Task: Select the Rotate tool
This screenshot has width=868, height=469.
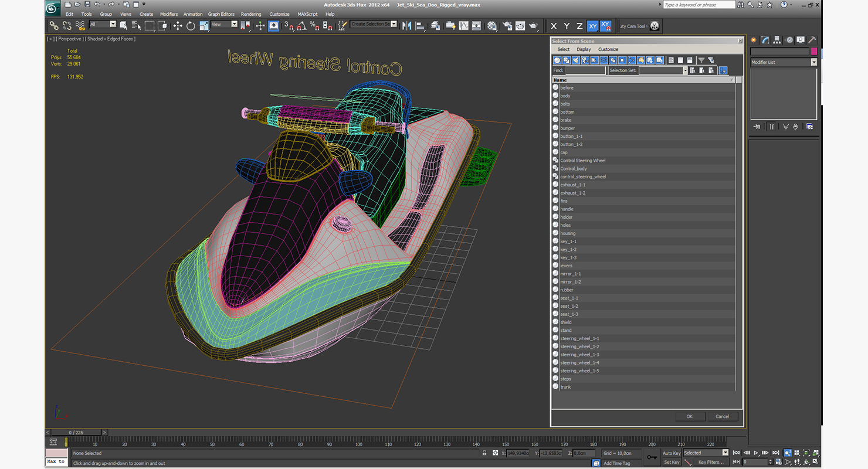Action: tap(191, 26)
